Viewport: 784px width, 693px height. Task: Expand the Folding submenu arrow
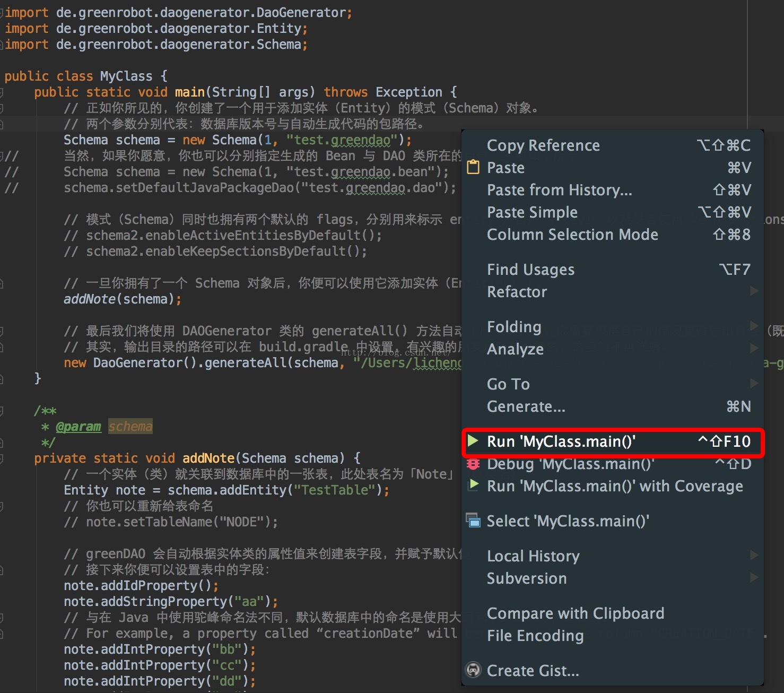click(x=754, y=326)
